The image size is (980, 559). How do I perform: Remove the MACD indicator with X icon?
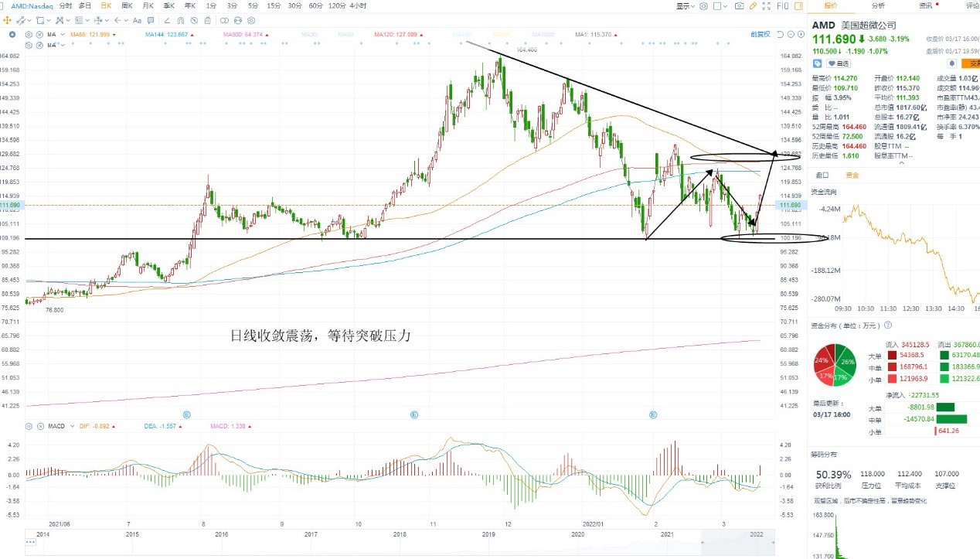[x=40, y=426]
